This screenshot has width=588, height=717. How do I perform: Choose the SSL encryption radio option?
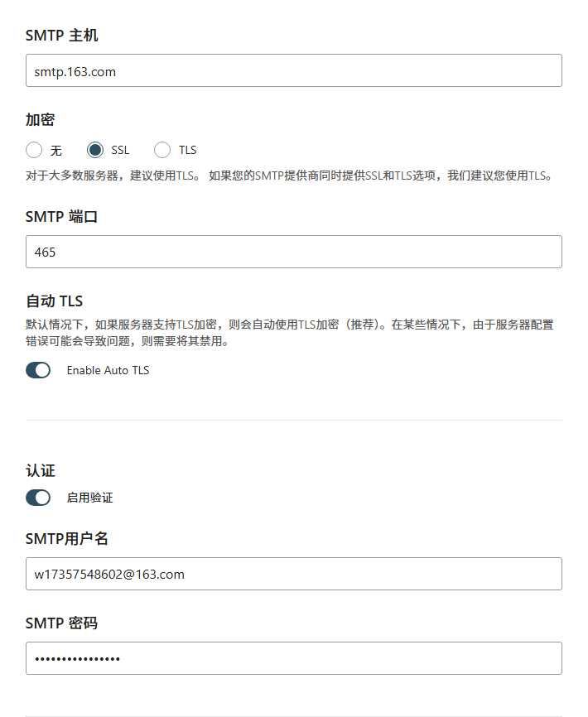pyautogui.click(x=95, y=150)
